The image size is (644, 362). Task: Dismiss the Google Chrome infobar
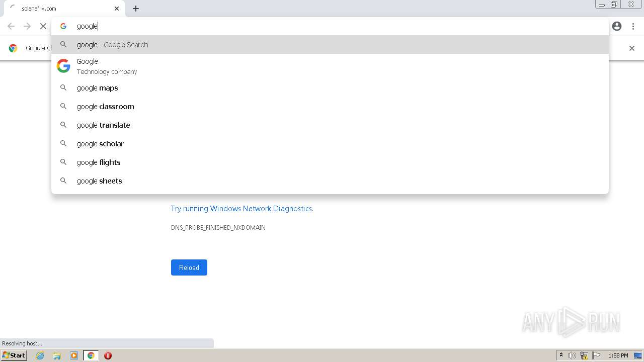click(632, 48)
